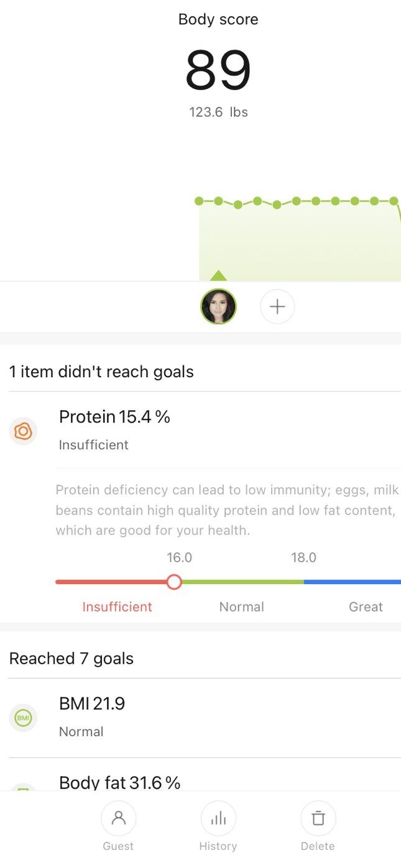Select the first point on the chart
This screenshot has height=868, width=401.
click(199, 201)
